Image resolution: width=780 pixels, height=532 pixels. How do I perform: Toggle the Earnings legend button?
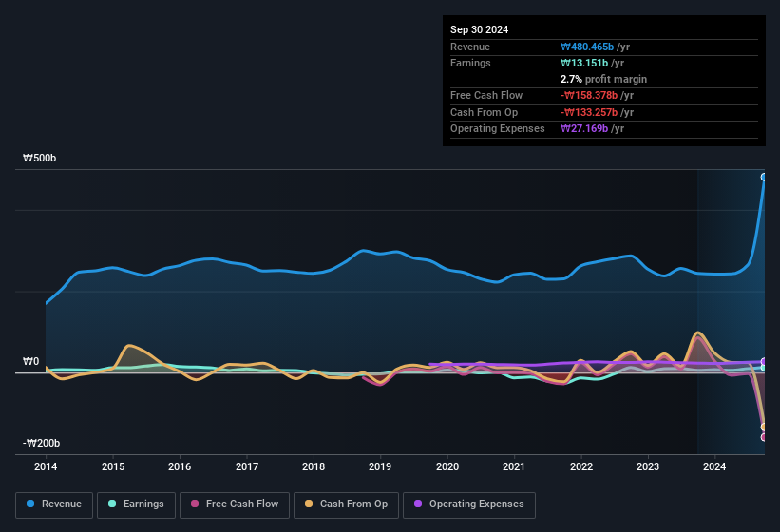136,504
